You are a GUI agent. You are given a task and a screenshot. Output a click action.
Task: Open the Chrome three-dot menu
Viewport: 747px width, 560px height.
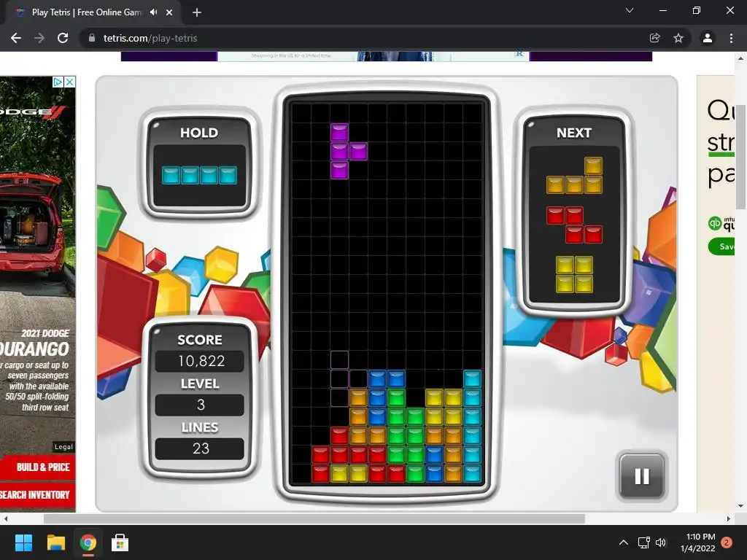coord(731,38)
